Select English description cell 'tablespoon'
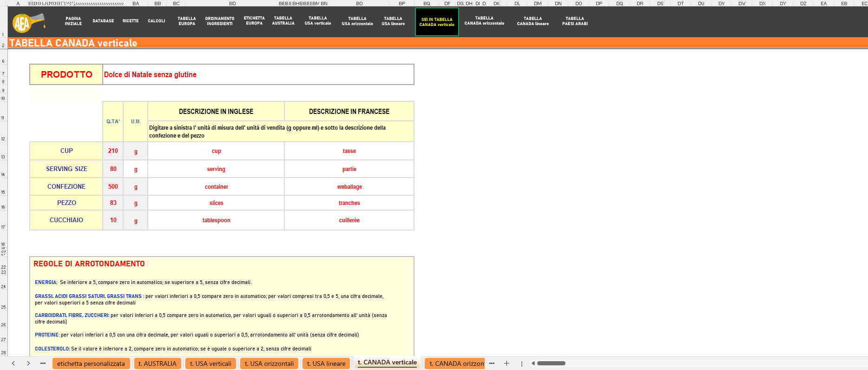 click(216, 220)
